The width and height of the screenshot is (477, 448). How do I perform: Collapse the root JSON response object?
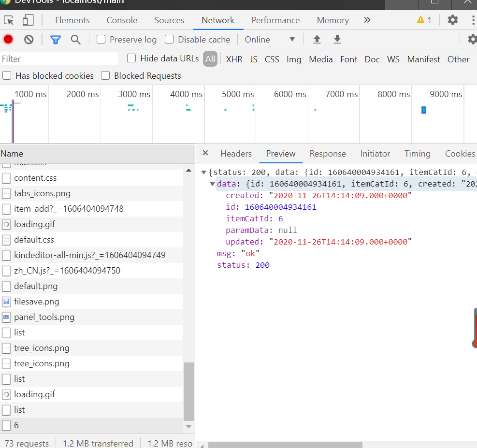pos(204,173)
